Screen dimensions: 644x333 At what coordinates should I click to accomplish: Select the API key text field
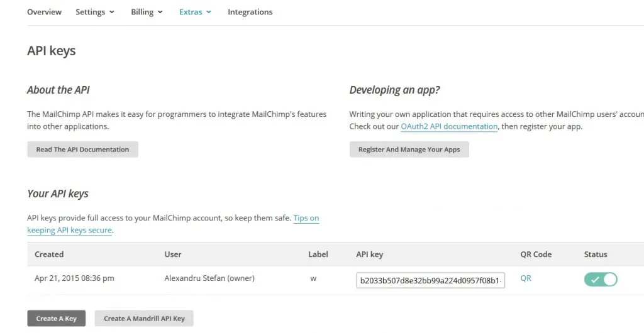click(431, 280)
